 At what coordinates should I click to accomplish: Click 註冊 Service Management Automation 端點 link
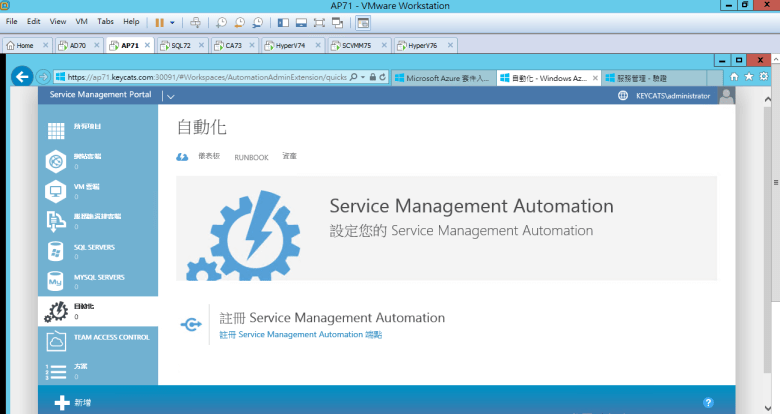coord(300,335)
